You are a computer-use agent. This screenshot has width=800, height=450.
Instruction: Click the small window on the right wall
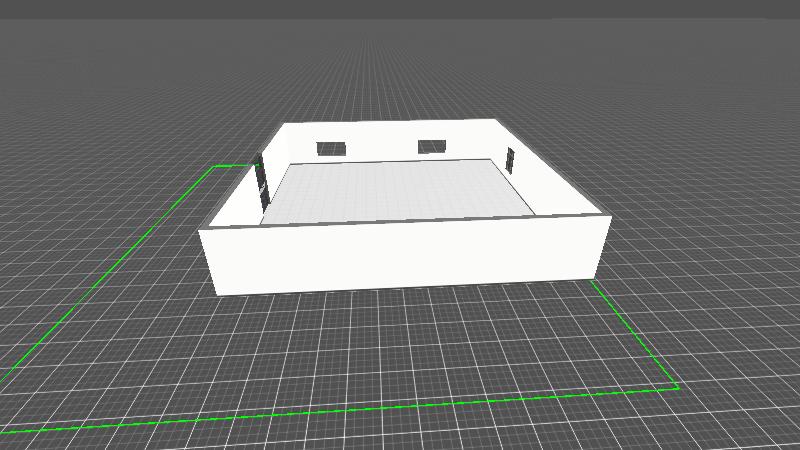point(510,160)
